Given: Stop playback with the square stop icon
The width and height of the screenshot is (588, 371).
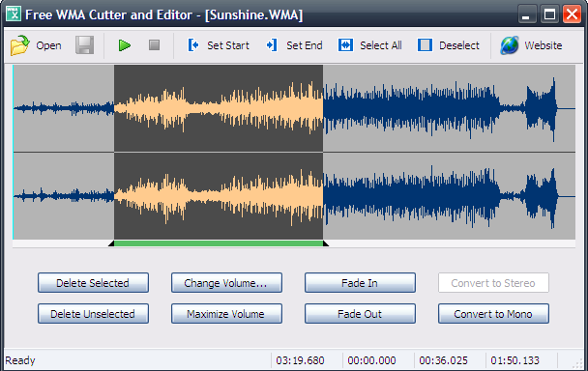Looking at the screenshot, I should click(x=154, y=45).
